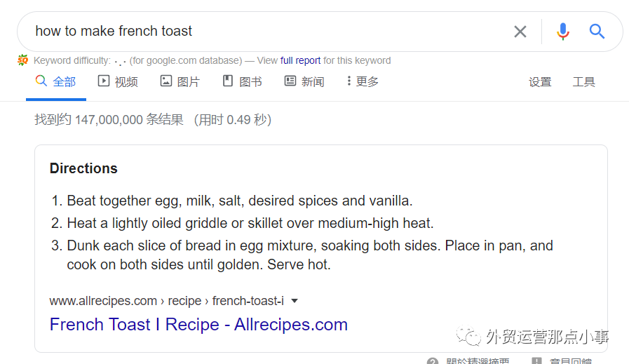629x364 pixels.
Task: Open the full report link
Action: [x=300, y=60]
